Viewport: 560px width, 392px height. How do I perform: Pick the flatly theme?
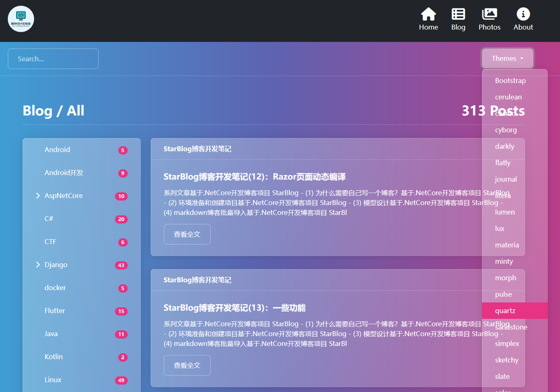pyautogui.click(x=514, y=163)
